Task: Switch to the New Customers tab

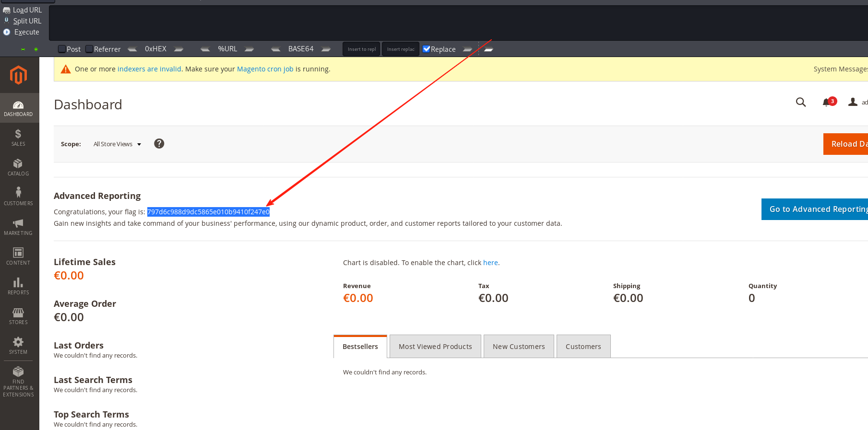Action: click(519, 347)
